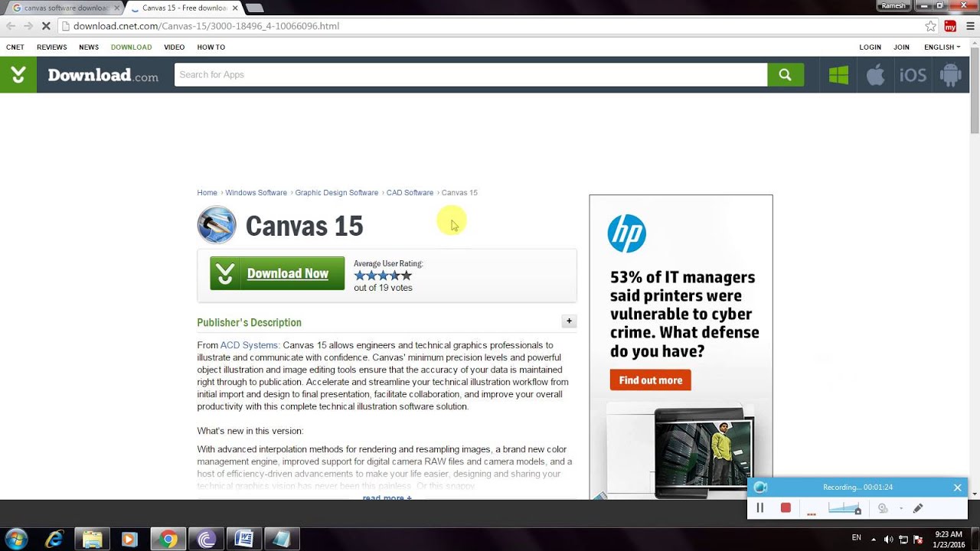Image resolution: width=980 pixels, height=551 pixels.
Task: Stop the screen recording with the red square
Action: tap(786, 507)
